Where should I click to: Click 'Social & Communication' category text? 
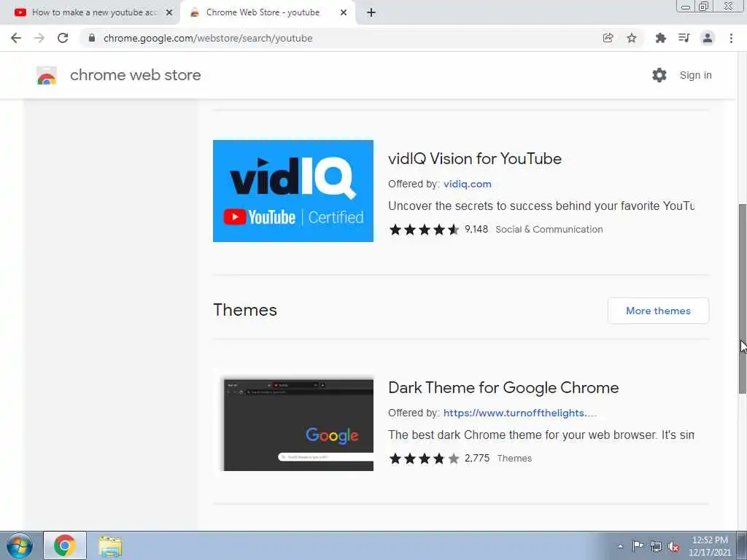click(x=549, y=230)
